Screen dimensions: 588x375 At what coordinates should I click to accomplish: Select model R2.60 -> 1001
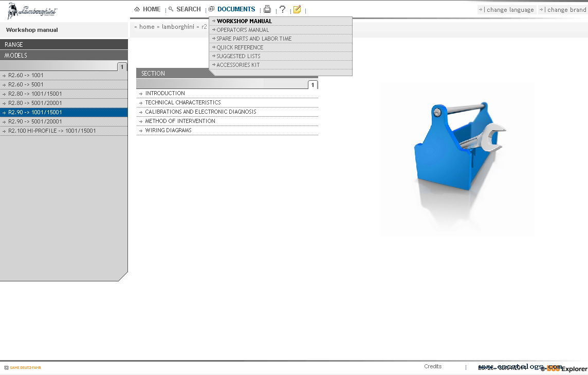coord(64,75)
